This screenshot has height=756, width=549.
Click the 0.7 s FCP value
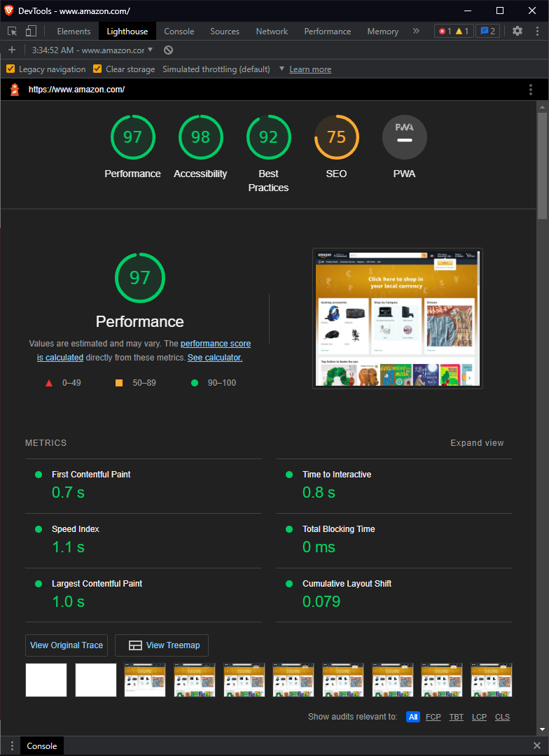(68, 492)
